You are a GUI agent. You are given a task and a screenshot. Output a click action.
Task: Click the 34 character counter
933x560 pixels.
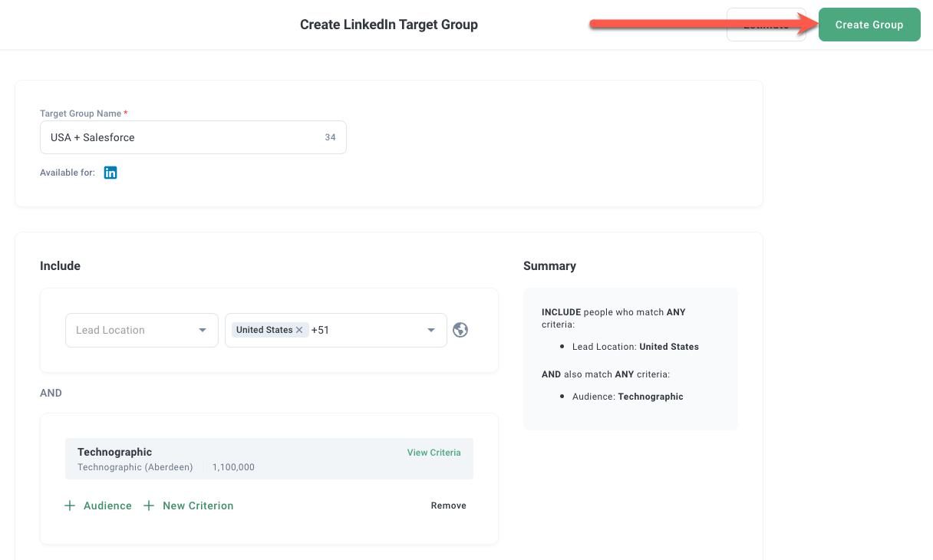[x=330, y=137]
